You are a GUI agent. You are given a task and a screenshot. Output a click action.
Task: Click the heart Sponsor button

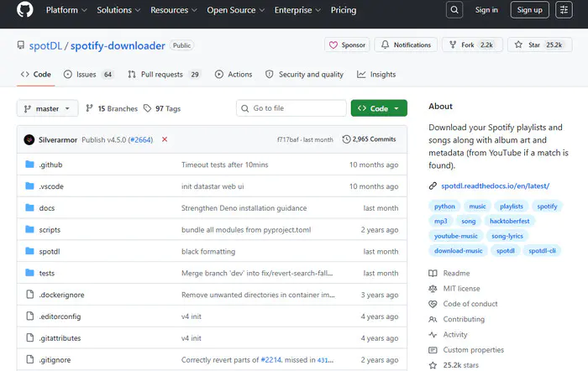pyautogui.click(x=347, y=45)
